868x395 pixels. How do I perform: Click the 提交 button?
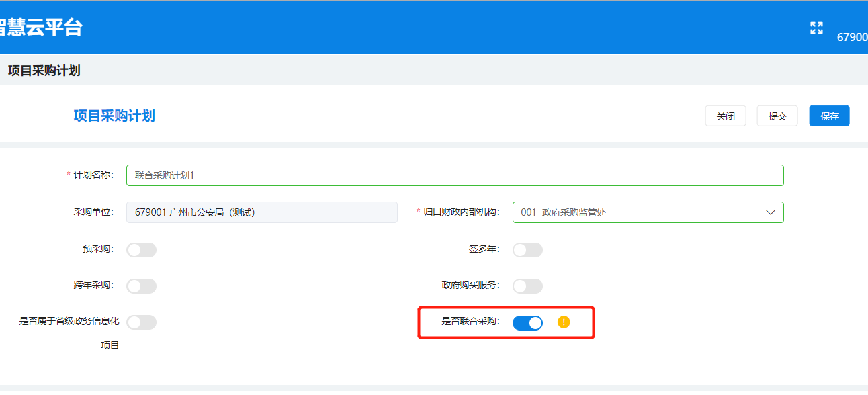(x=777, y=116)
